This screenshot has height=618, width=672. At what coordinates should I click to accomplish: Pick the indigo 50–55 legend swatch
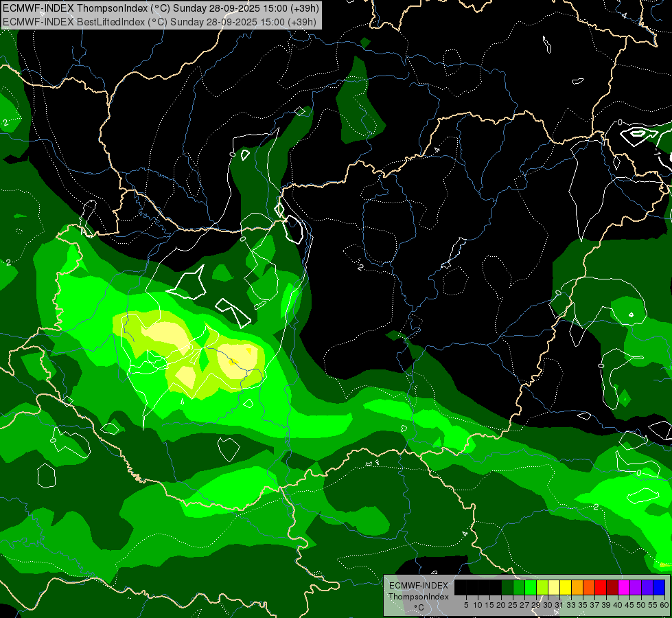tap(647, 587)
